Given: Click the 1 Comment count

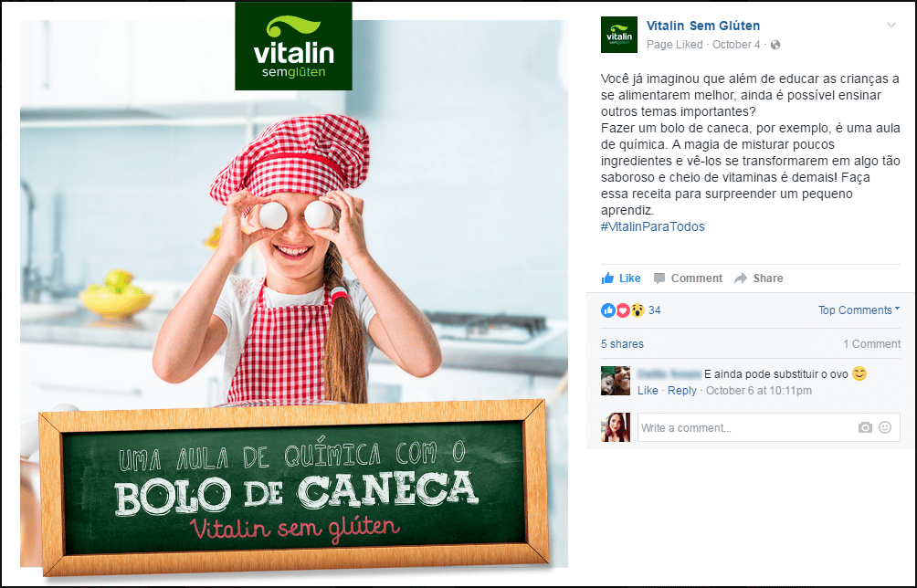Looking at the screenshot, I should (x=871, y=343).
